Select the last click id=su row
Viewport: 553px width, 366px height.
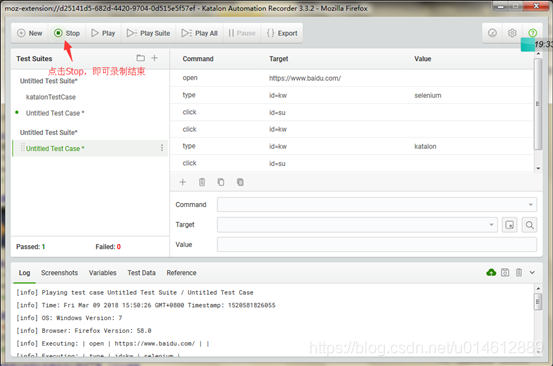pyautogui.click(x=351, y=163)
